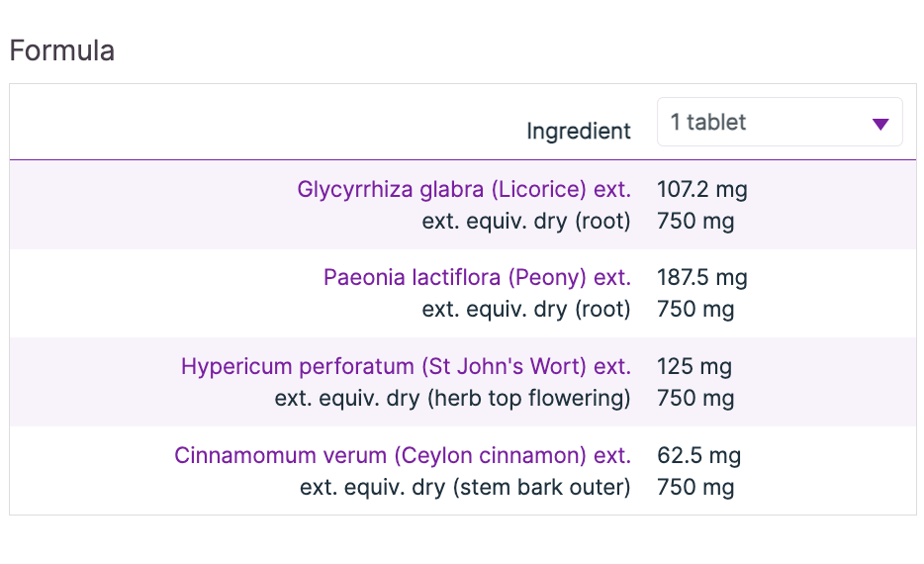The width and height of the screenshot is (924, 564).
Task: Select 750 mg value under Licorice
Action: coord(695,221)
